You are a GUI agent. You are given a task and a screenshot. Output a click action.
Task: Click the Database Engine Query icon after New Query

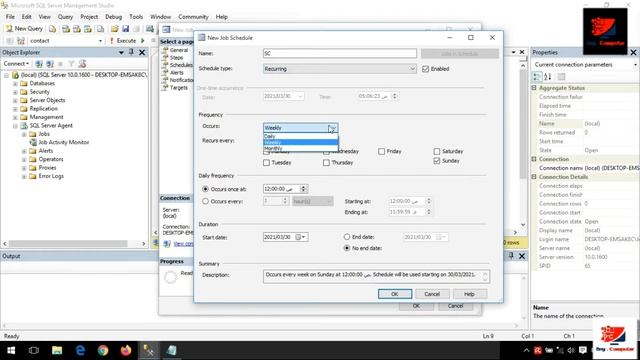point(53,29)
